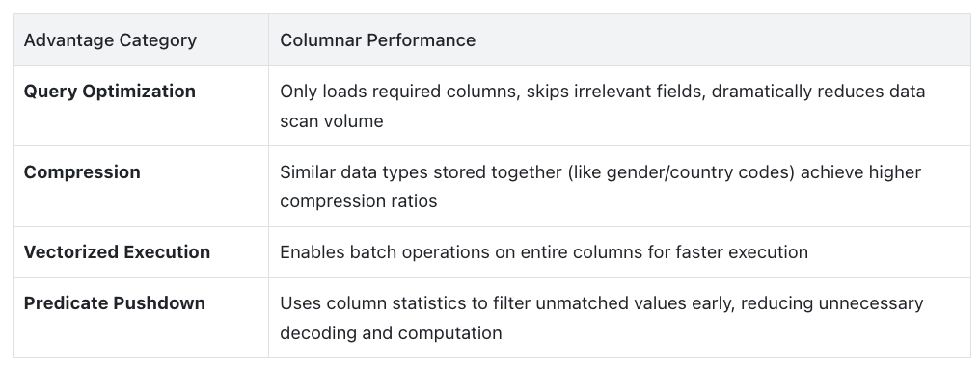980x368 pixels.
Task: Select the Query Optimization row label
Action: pyautogui.click(x=109, y=92)
